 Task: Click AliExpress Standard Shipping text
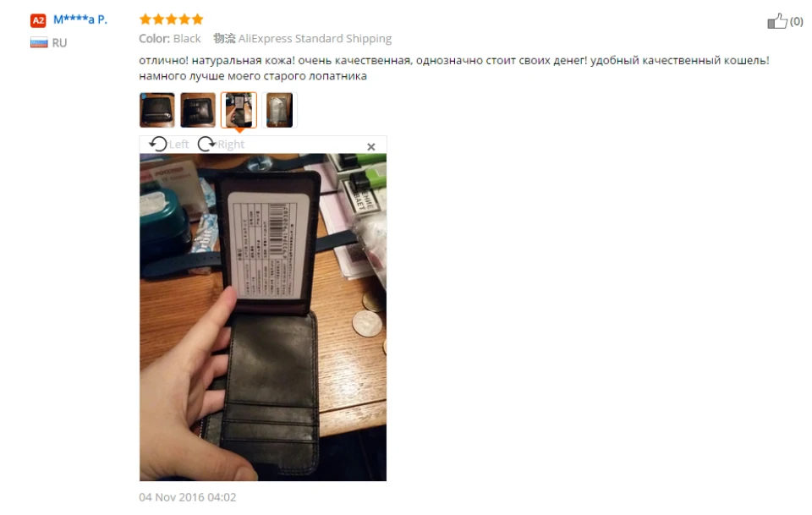315,38
